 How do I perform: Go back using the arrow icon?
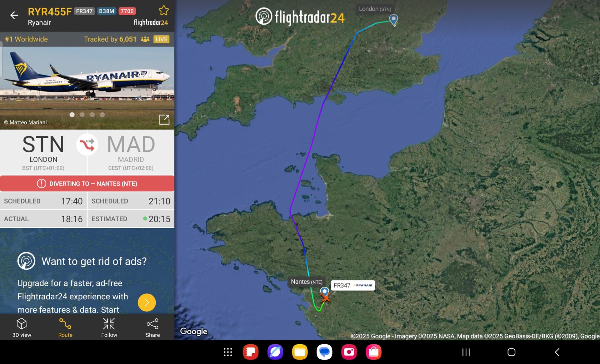tap(14, 15)
